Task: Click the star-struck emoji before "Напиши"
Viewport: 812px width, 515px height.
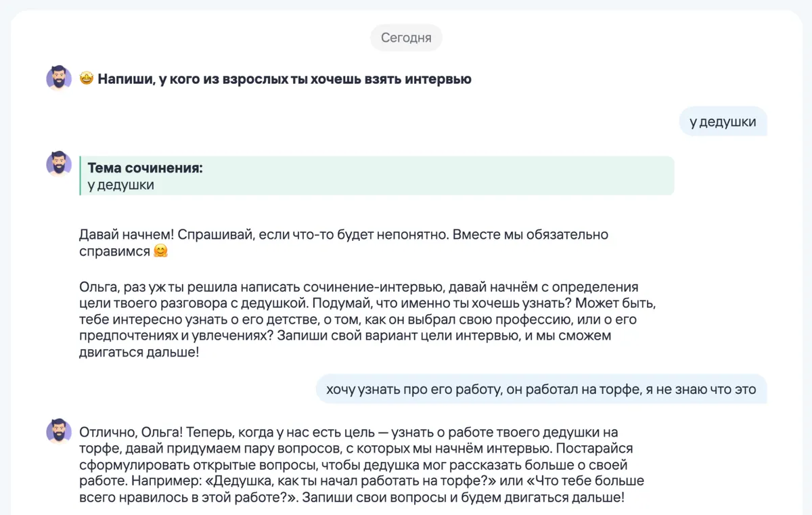Action: pyautogui.click(x=86, y=79)
